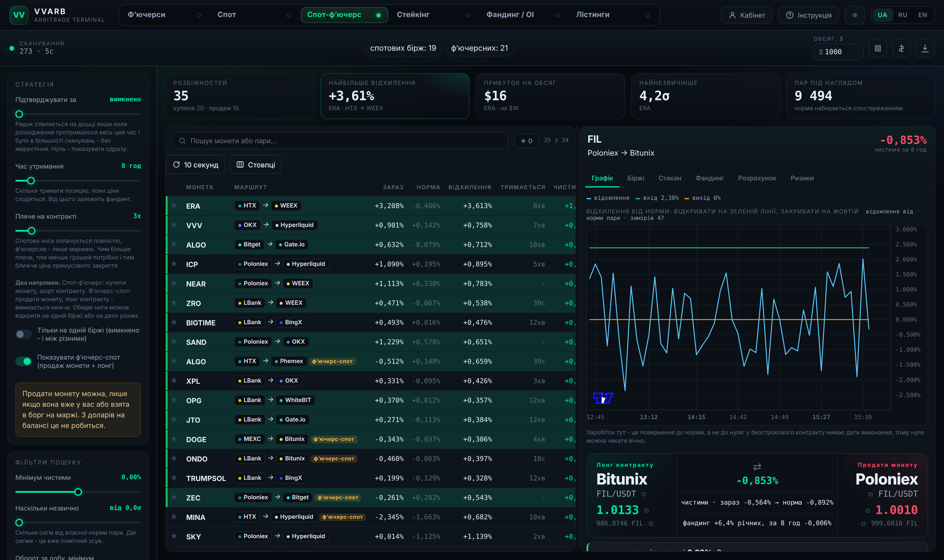Open the Інструкція help button
Image resolution: width=944 pixels, height=560 pixels.
click(x=808, y=15)
